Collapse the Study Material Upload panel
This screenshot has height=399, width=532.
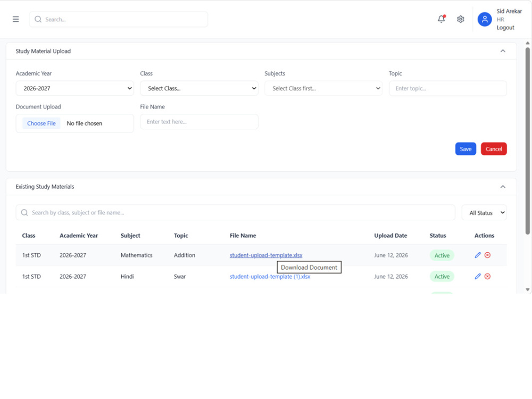point(503,51)
